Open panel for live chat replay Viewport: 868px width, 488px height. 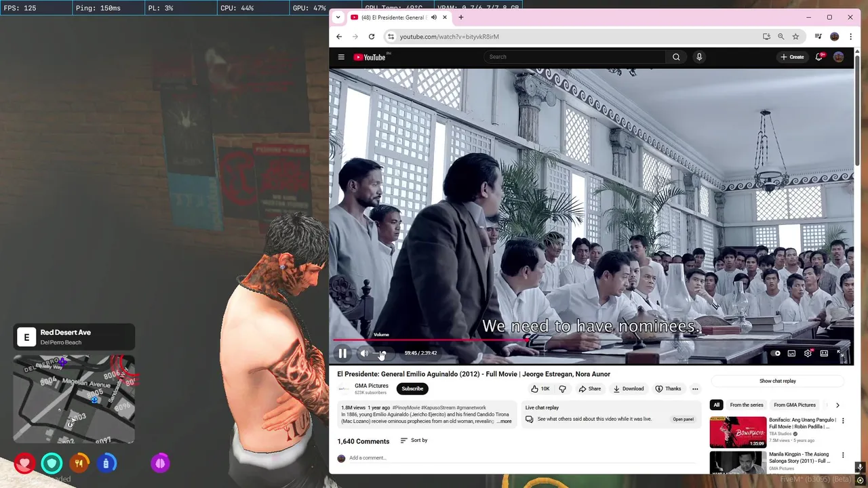683,419
